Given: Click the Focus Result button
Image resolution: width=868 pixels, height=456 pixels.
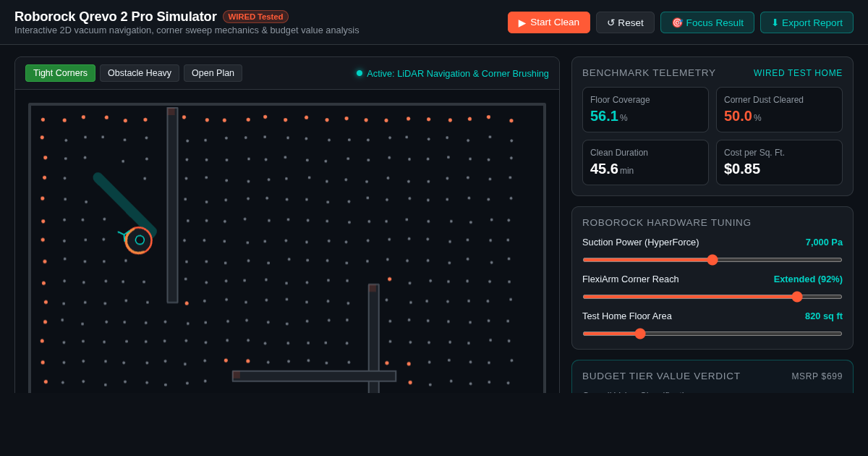Looking at the screenshot, I should coord(707,22).
